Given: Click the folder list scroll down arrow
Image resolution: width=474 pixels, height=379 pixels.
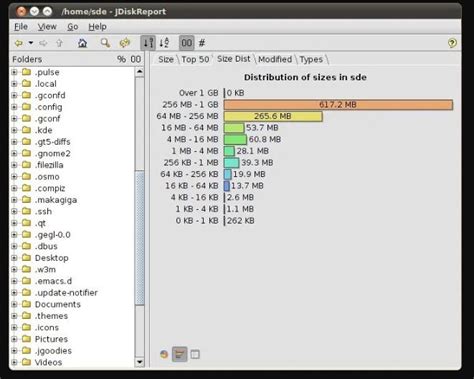Looking at the screenshot, I should click(140, 362).
